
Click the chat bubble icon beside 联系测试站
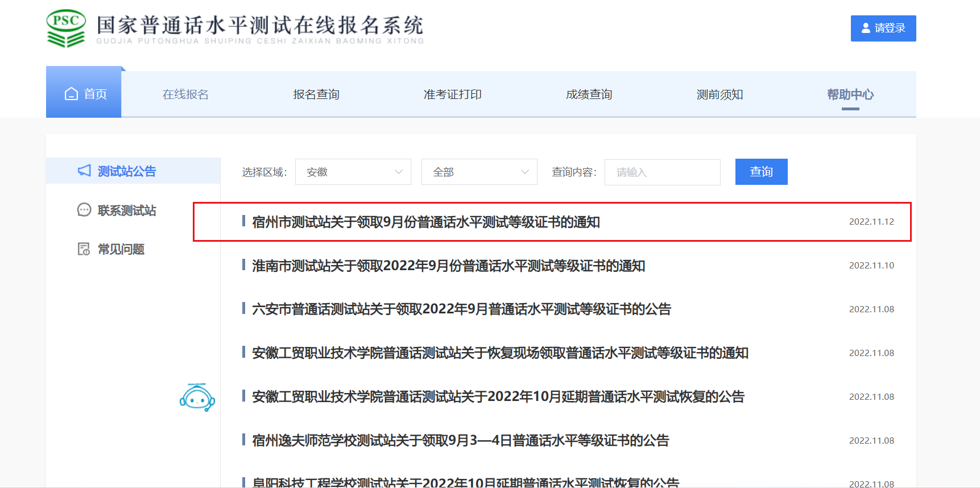pyautogui.click(x=84, y=210)
